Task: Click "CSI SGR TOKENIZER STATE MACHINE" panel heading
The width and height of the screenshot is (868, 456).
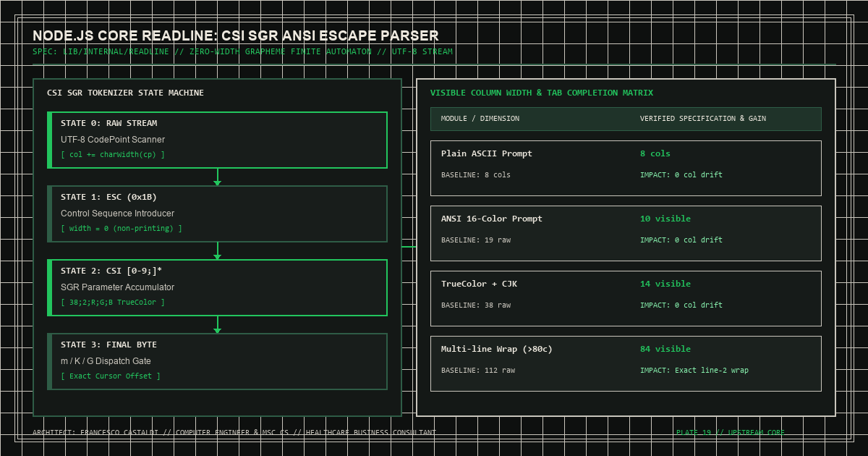Action: tap(125, 93)
